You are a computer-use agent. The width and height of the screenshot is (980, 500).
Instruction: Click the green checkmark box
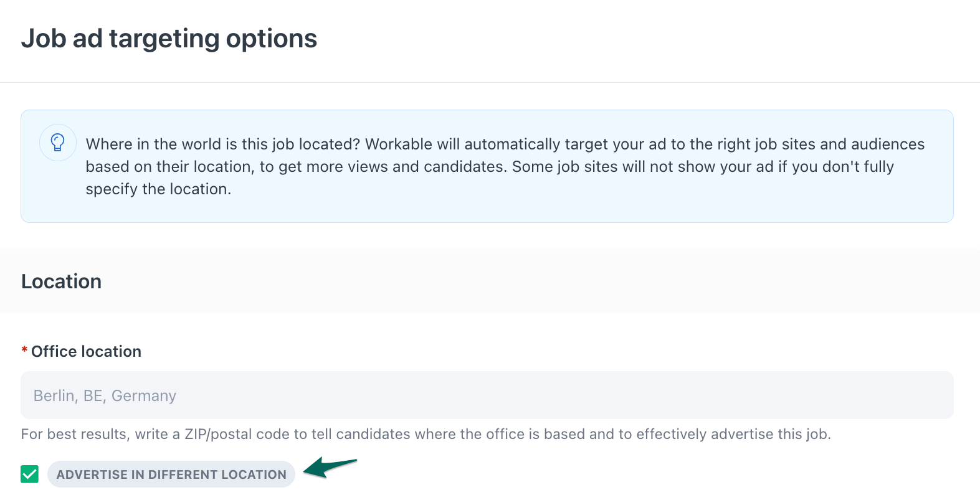click(x=29, y=474)
